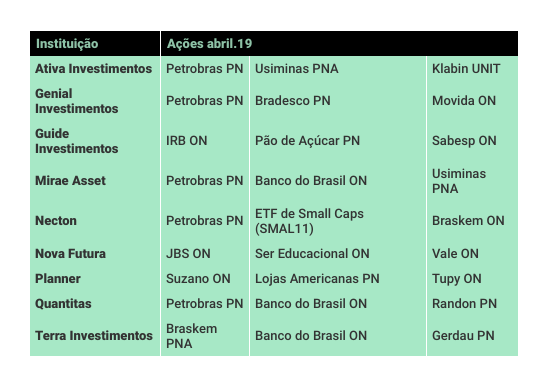The image size is (550, 387).
Task: Select the Gerdau PN cell
Action: pyautogui.click(x=472, y=336)
